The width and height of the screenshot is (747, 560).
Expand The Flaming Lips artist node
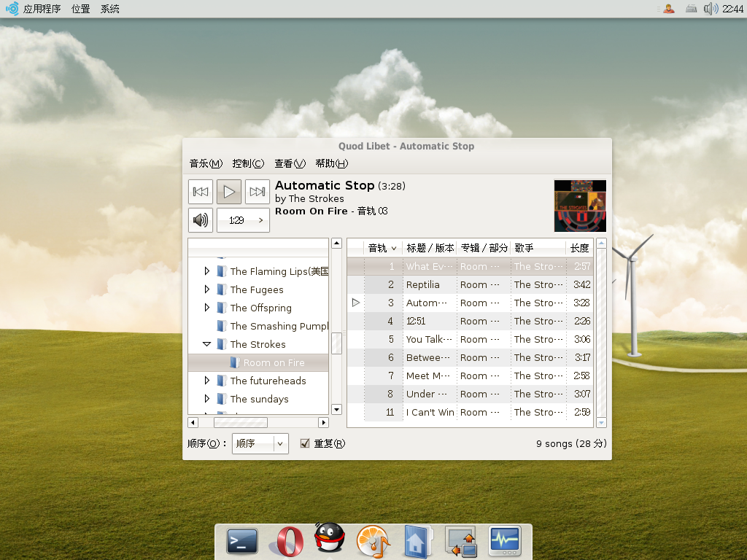point(206,271)
